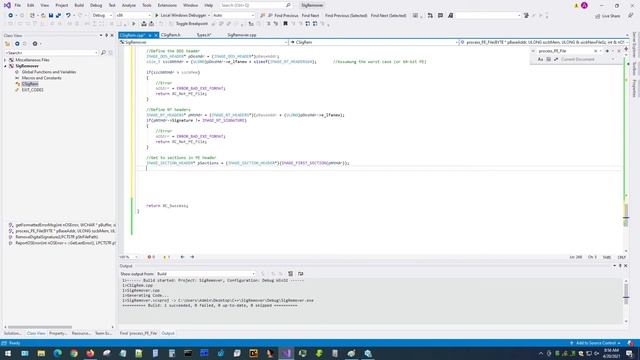The image size is (640, 360).
Task: Click Class View settings gear icon
Action: [35, 44]
